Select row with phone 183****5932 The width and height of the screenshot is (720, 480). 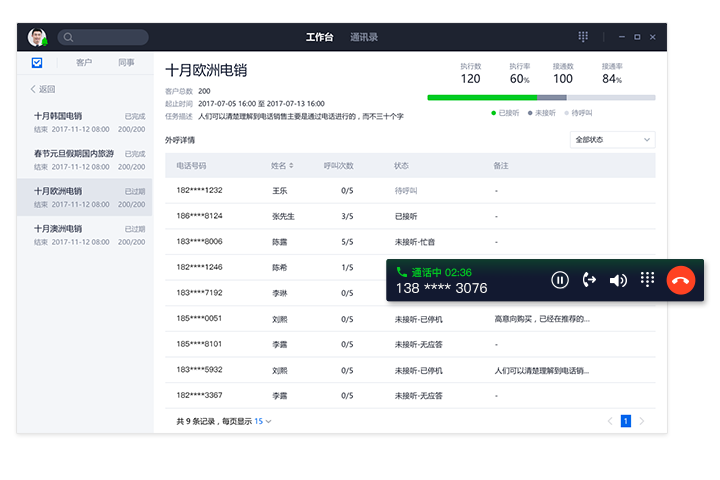click(x=410, y=370)
